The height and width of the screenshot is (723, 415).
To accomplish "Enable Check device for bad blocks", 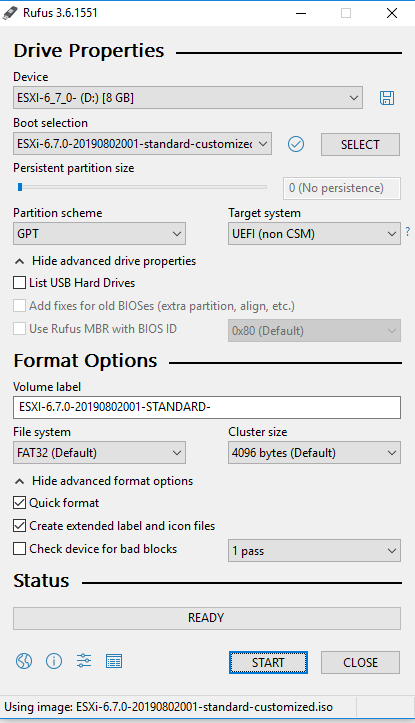I will tap(19, 549).
